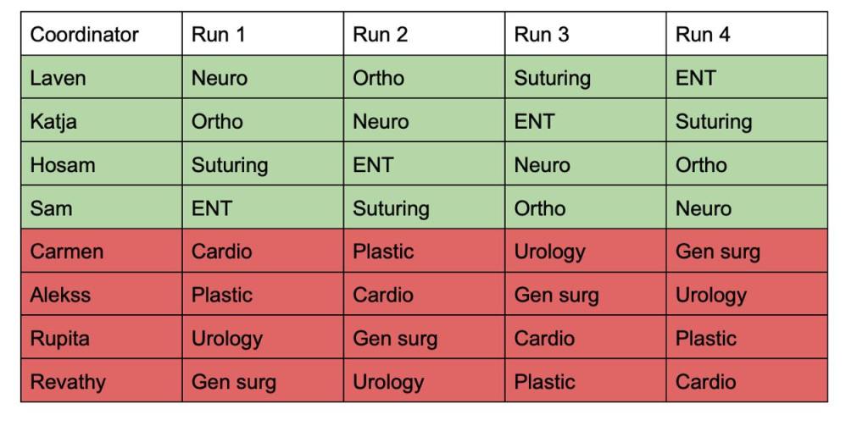Select the Revathy name cell
The height and width of the screenshot is (426, 868).
click(x=101, y=381)
